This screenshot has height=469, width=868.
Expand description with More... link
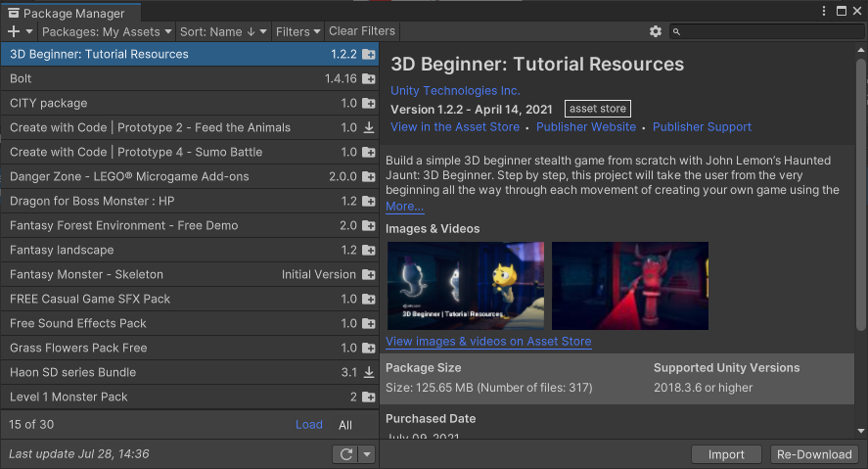point(405,207)
